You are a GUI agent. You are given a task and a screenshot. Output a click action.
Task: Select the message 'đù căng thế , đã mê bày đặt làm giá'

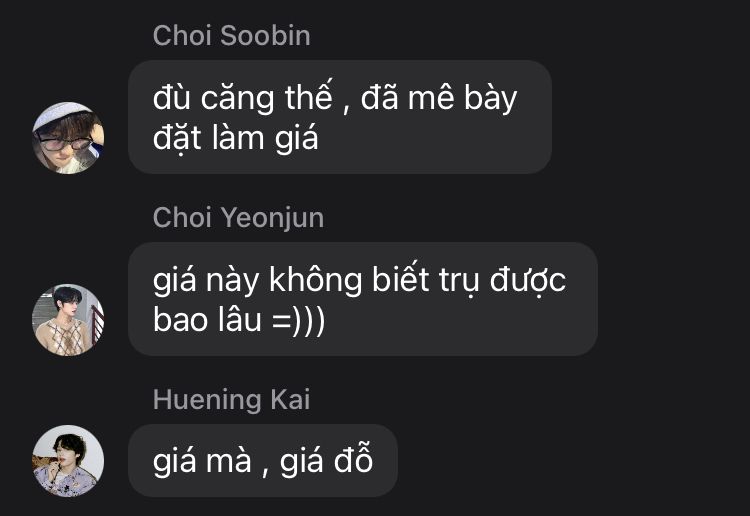(340, 117)
